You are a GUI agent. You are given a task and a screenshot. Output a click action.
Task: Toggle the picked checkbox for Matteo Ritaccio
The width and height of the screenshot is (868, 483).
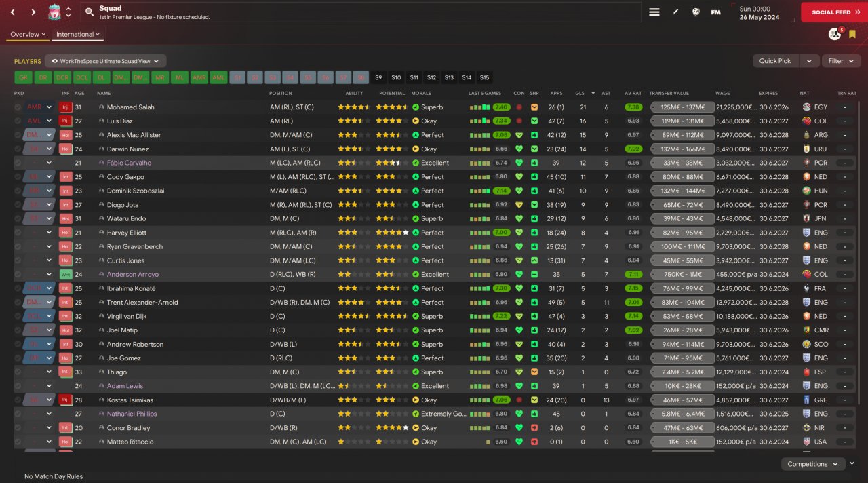(x=18, y=442)
